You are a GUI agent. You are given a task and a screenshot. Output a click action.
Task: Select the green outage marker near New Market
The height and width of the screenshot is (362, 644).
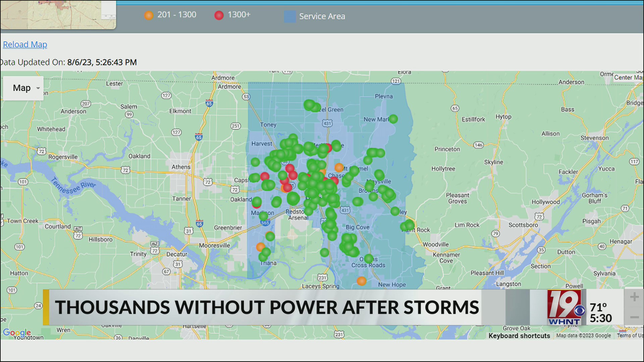393,119
